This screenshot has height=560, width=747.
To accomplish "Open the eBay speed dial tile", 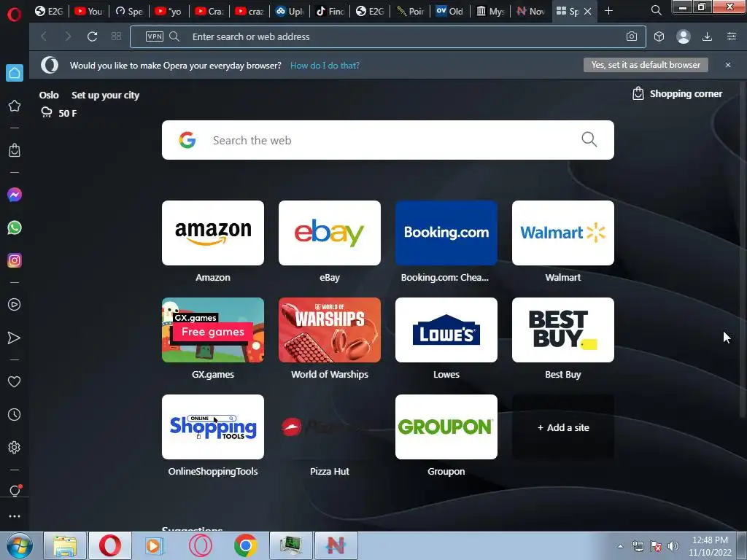I will [330, 233].
